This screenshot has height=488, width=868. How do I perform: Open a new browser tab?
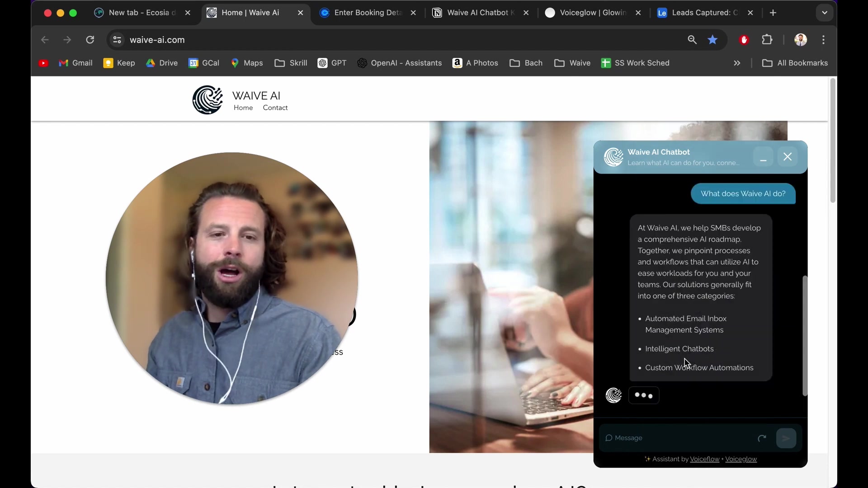coord(773,13)
